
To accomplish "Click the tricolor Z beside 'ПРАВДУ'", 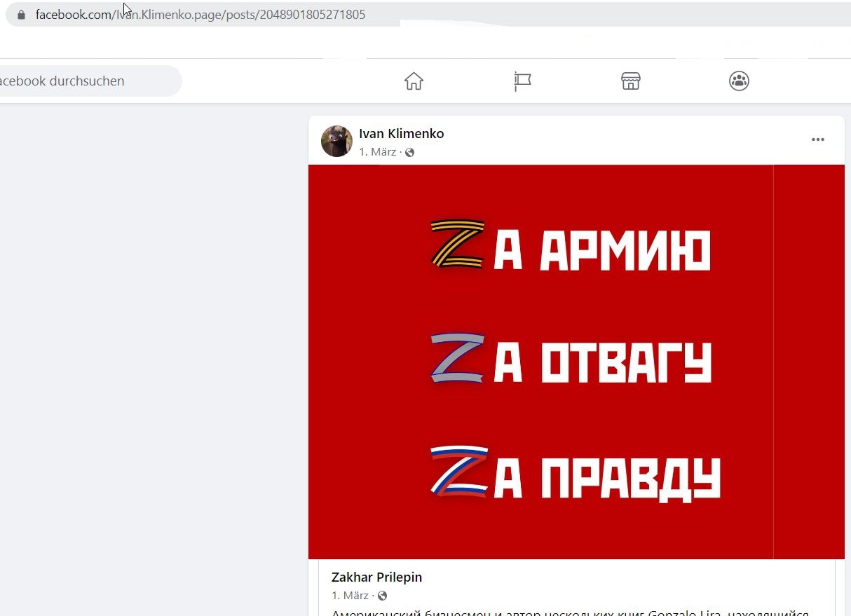I will (x=459, y=473).
